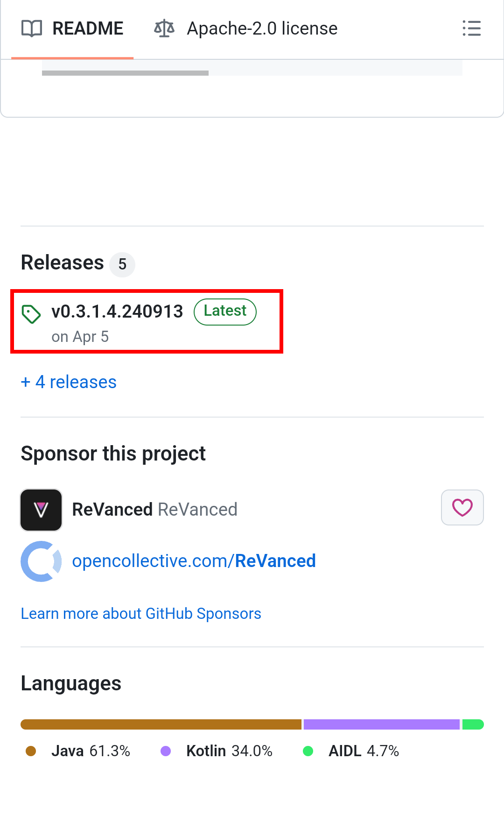This screenshot has height=837, width=504.
Task: Open Learn more about GitHub Sponsors
Action: point(141,614)
